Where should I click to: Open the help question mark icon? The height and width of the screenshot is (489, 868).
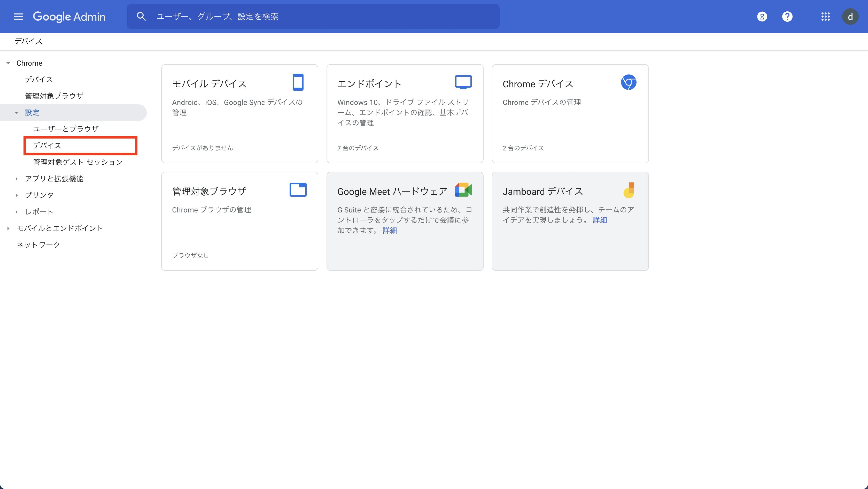coord(787,17)
